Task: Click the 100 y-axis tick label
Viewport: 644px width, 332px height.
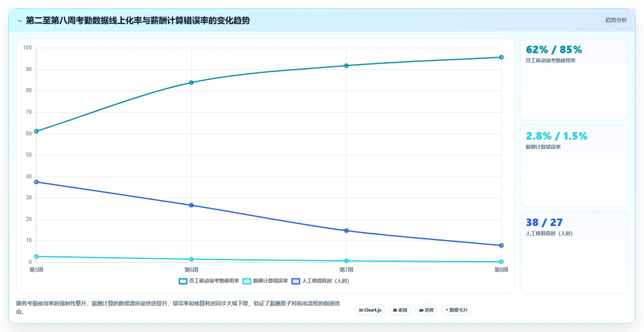Action: [27, 48]
